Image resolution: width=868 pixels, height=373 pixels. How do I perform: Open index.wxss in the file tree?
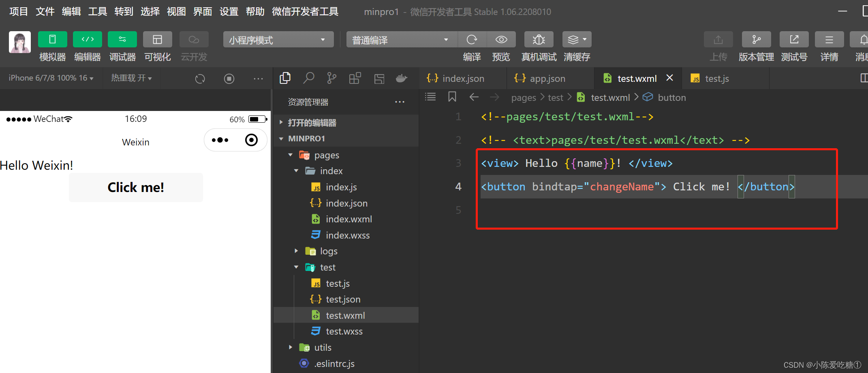click(346, 235)
